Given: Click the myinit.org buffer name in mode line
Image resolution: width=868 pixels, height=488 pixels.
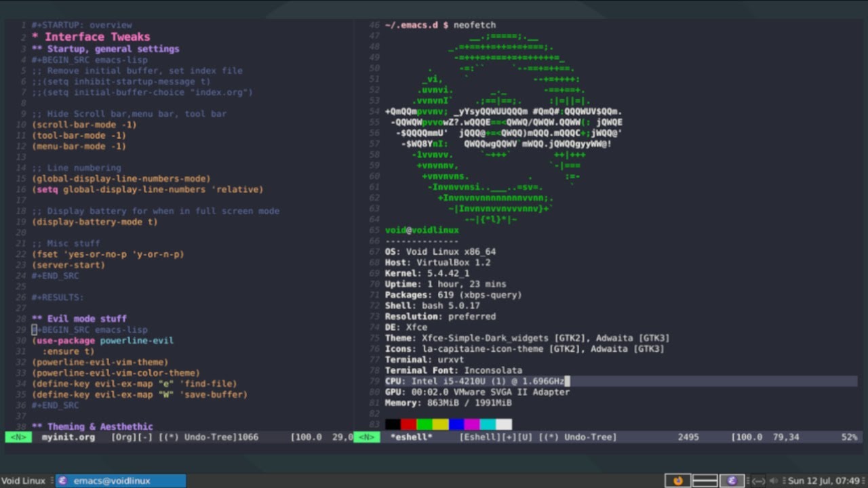Looking at the screenshot, I should [68, 437].
